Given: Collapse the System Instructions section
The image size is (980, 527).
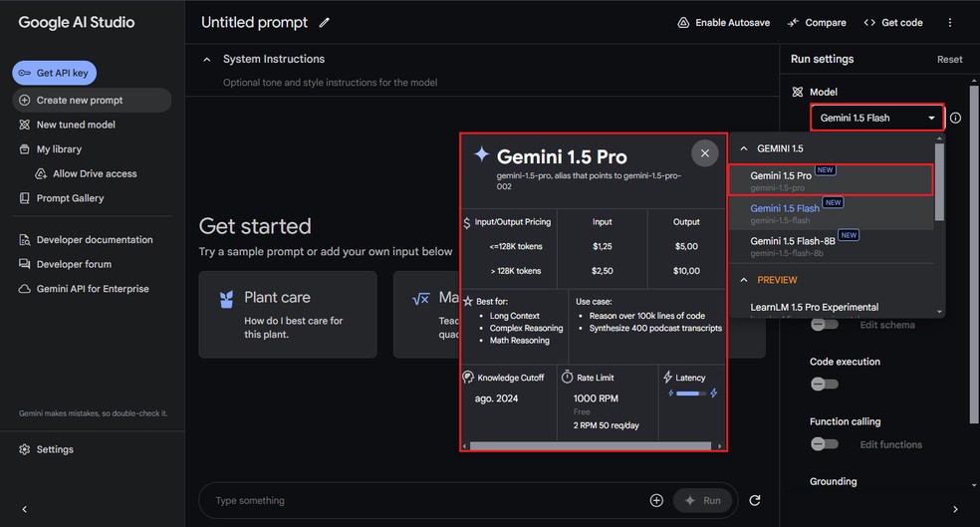Looking at the screenshot, I should (207, 60).
